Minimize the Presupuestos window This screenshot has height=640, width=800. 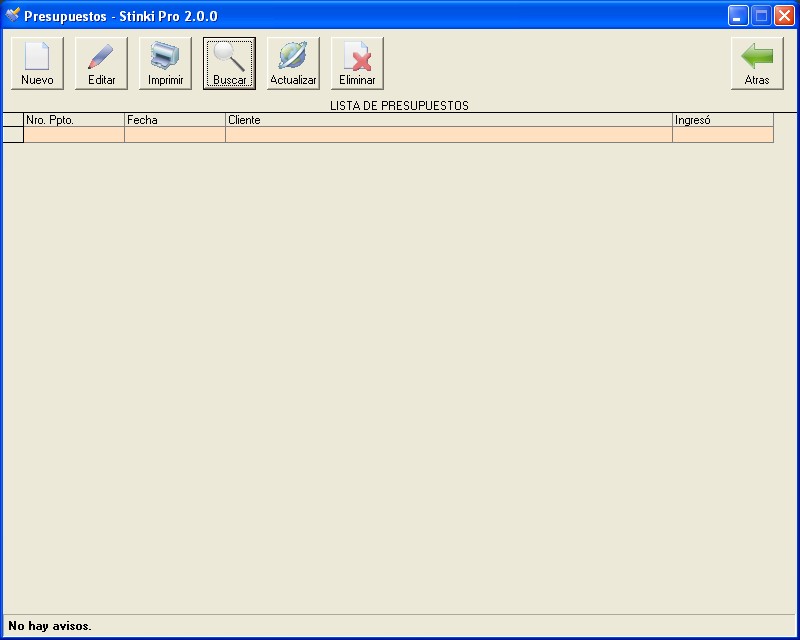coord(738,16)
